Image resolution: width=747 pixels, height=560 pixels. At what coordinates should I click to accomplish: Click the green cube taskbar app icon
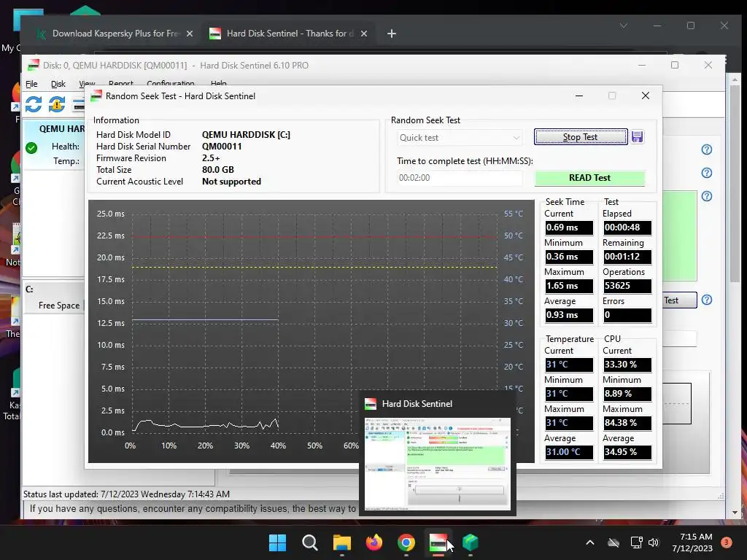tap(471, 542)
